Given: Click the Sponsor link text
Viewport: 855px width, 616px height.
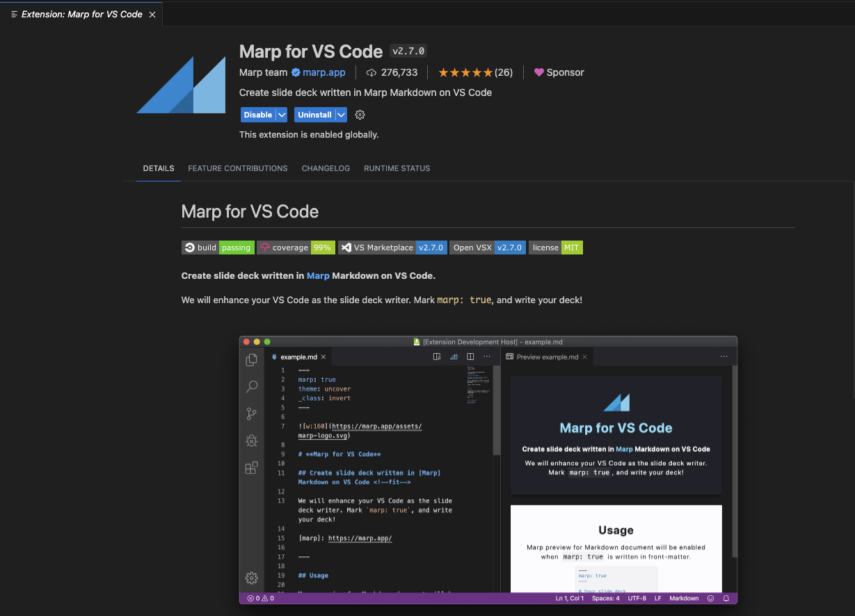Looking at the screenshot, I should (566, 72).
